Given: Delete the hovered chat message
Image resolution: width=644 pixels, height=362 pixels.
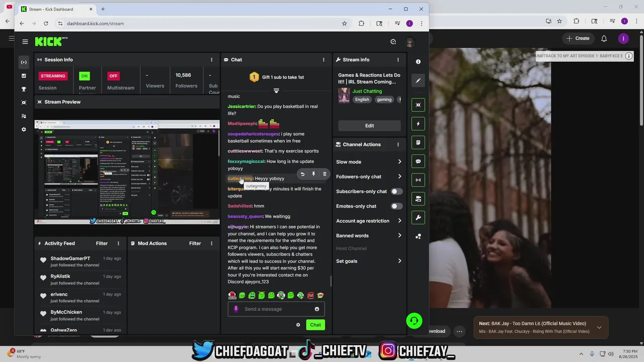Looking at the screenshot, I should pos(325,174).
